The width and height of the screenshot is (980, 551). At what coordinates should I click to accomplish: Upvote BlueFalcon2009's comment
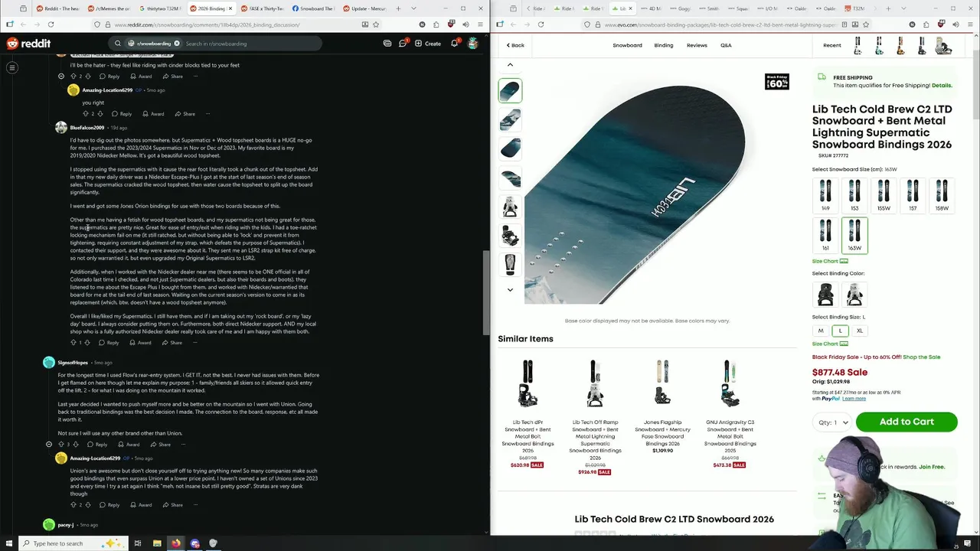tap(73, 343)
